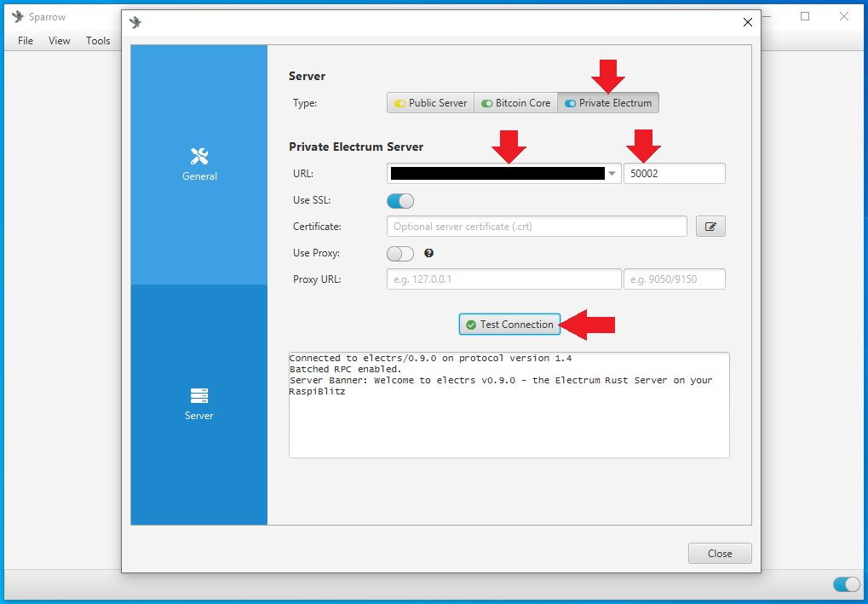
Task: Click the connection result text area
Action: (509, 406)
